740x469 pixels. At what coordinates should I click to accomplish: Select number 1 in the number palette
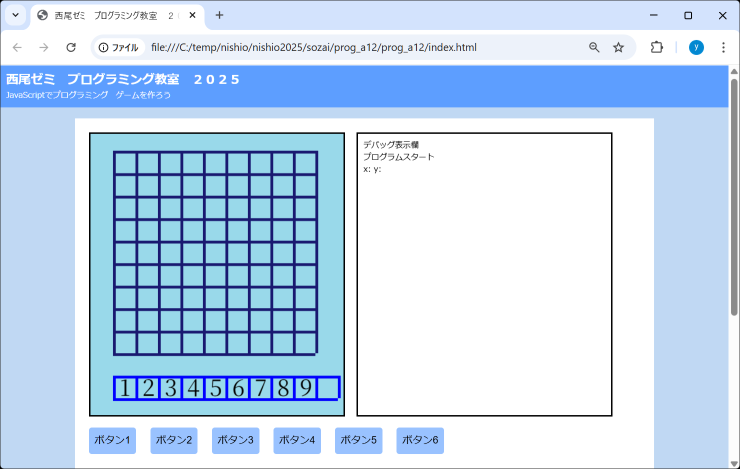pyautogui.click(x=125, y=388)
